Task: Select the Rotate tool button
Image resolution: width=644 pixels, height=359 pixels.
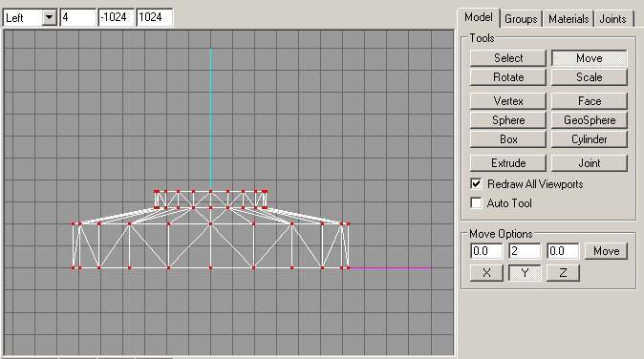Action: (x=508, y=77)
